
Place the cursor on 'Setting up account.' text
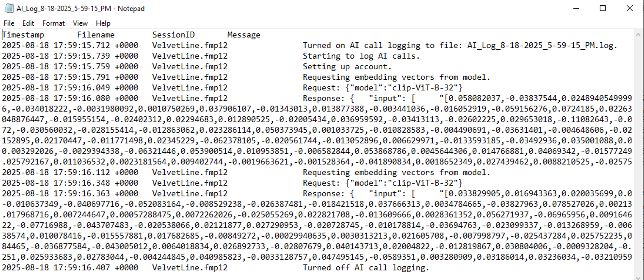point(347,67)
